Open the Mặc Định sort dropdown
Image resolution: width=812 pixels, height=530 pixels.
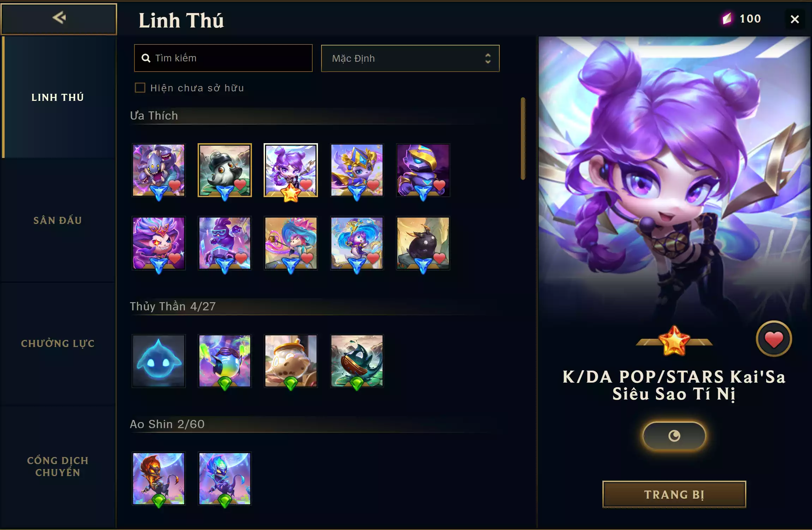pos(410,58)
